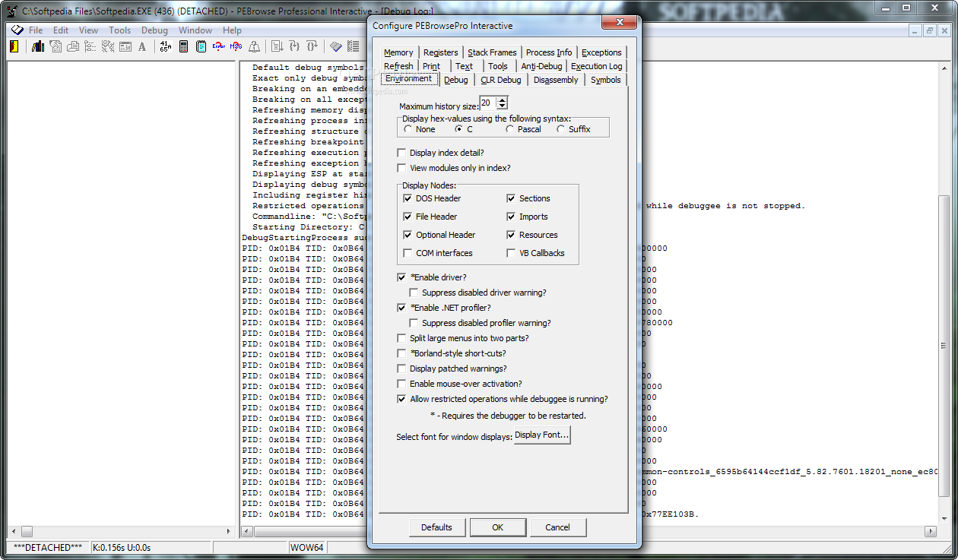The height and width of the screenshot is (560, 958).
Task: Click the greyed braces step-into icon
Action: click(294, 46)
